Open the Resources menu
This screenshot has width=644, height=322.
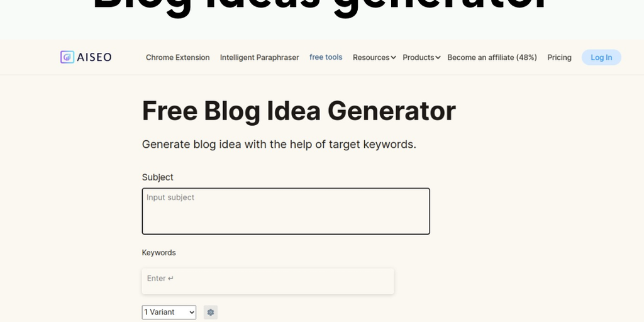[370, 57]
